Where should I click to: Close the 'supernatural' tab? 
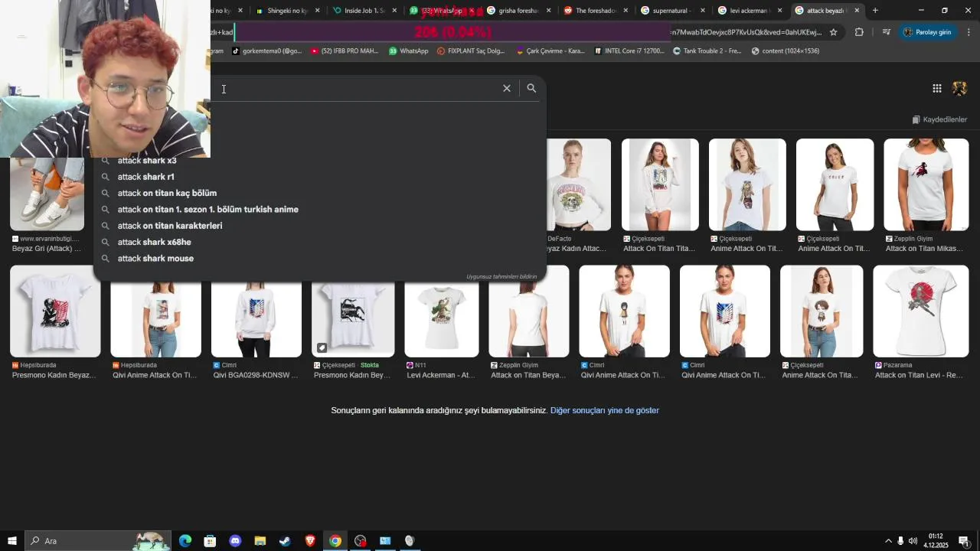point(703,11)
